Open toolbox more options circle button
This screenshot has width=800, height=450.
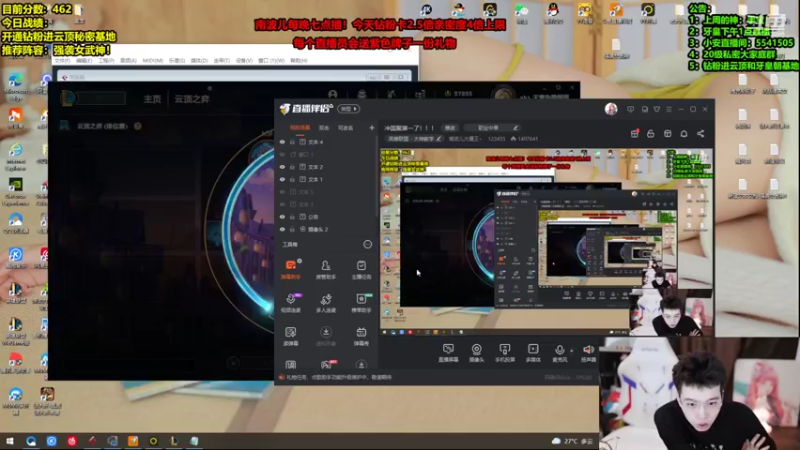tap(367, 244)
